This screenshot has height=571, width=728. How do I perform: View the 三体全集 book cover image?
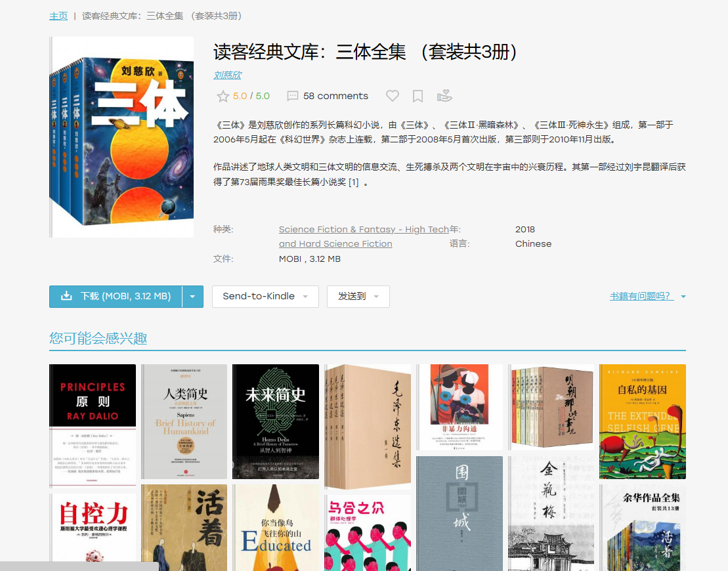[x=121, y=139]
